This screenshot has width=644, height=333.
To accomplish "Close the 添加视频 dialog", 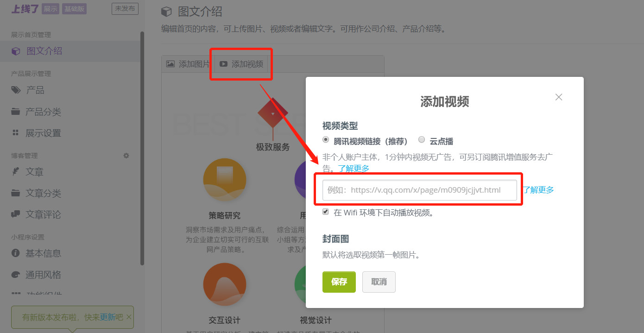I will [x=558, y=97].
